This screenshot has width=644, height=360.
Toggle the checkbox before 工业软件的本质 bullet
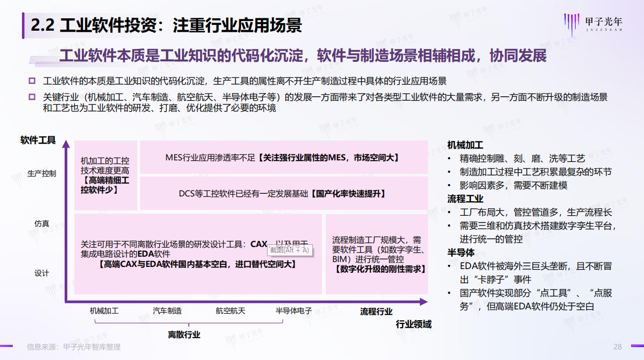click(x=32, y=81)
